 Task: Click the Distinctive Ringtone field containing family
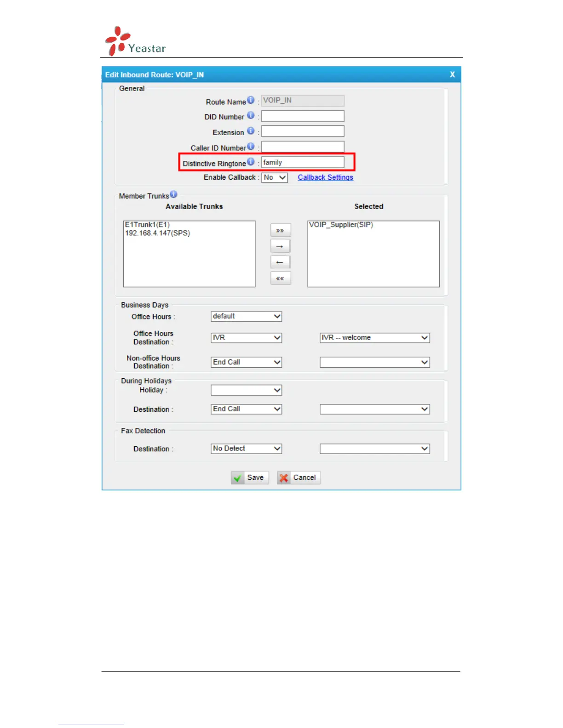[x=303, y=162]
